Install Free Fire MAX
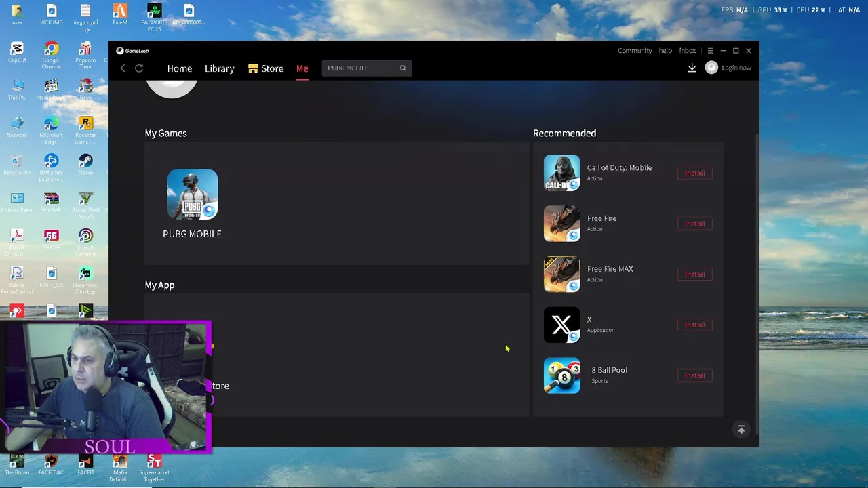The height and width of the screenshot is (488, 868). [x=694, y=274]
